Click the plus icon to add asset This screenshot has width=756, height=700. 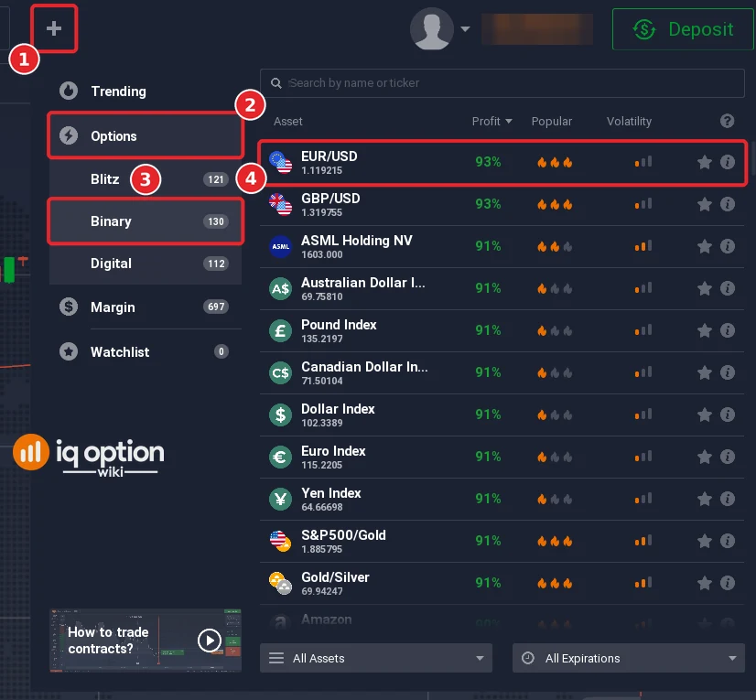tap(53, 28)
